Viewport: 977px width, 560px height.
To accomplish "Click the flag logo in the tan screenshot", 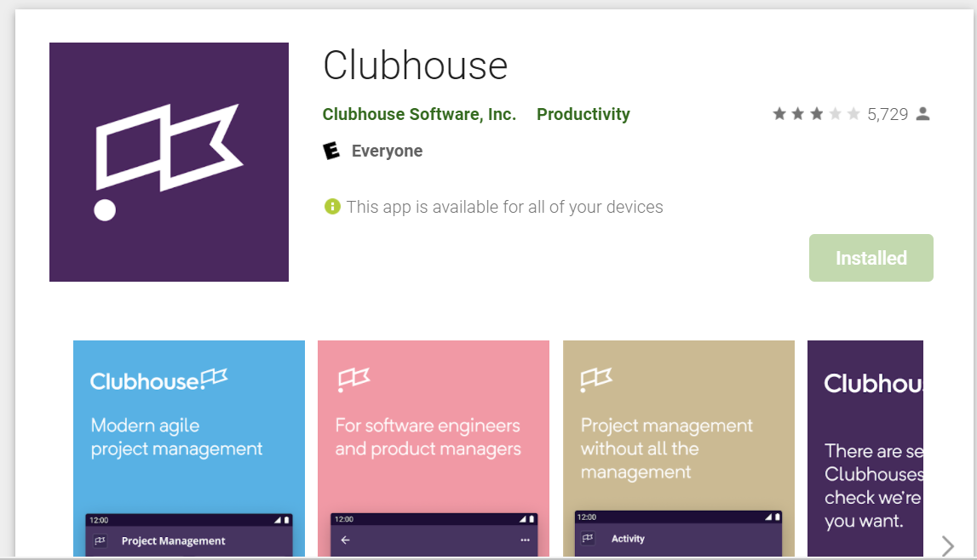I will click(x=596, y=379).
